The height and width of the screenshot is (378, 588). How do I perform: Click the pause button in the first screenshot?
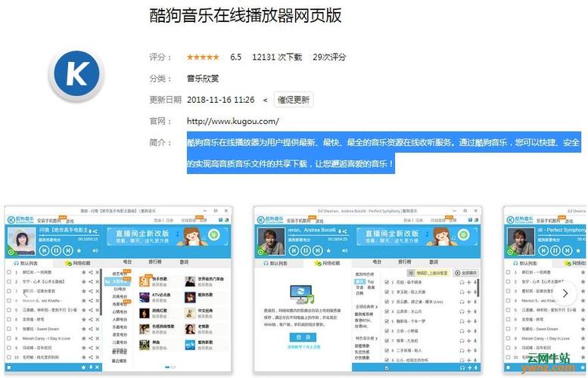tap(56, 250)
